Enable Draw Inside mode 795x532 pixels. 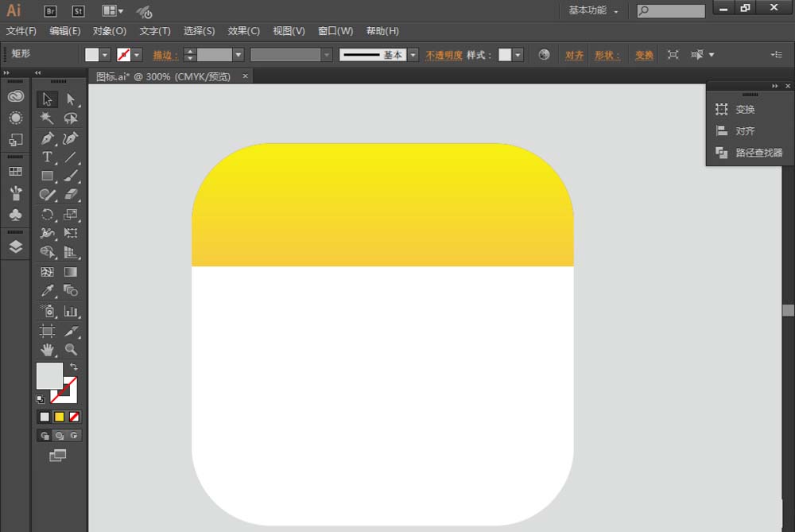74,436
